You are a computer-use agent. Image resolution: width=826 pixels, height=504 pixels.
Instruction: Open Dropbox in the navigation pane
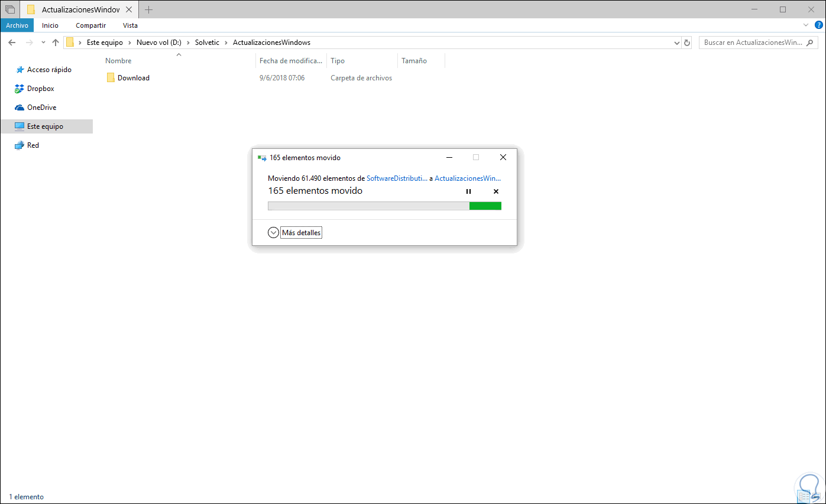tap(40, 89)
